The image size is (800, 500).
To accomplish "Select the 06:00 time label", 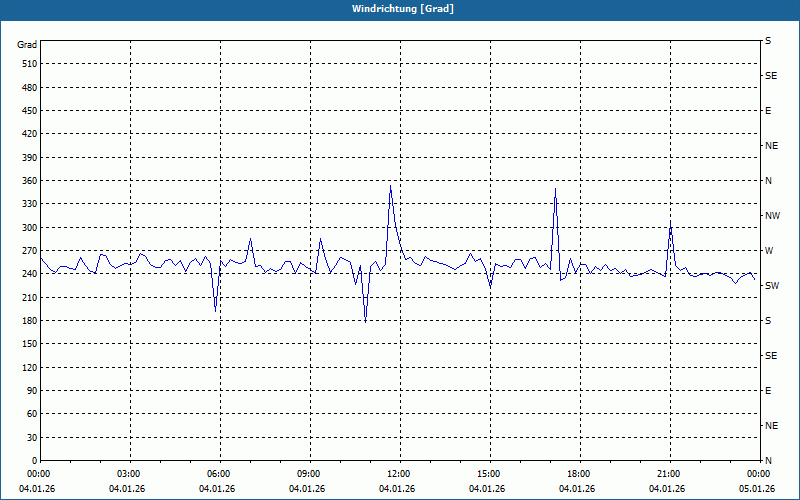I will (x=219, y=474).
